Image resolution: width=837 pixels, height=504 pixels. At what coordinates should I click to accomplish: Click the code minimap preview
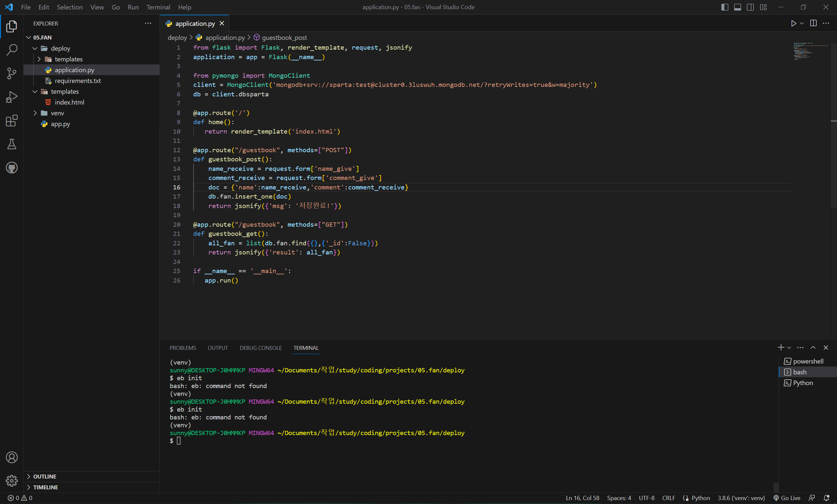[x=811, y=51]
